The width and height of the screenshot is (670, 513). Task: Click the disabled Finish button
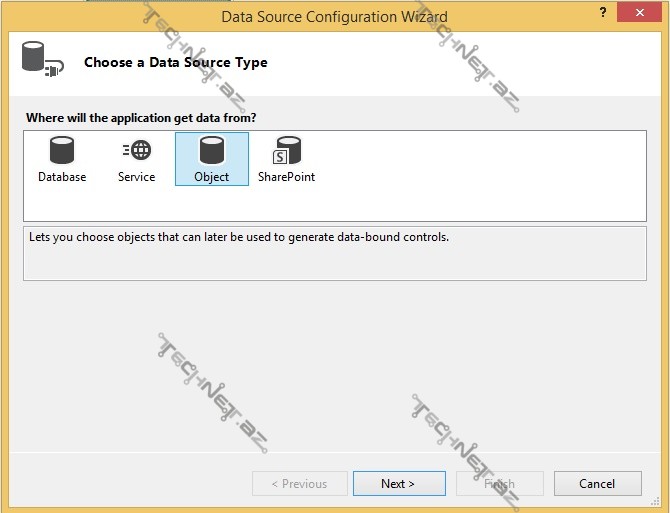point(499,484)
